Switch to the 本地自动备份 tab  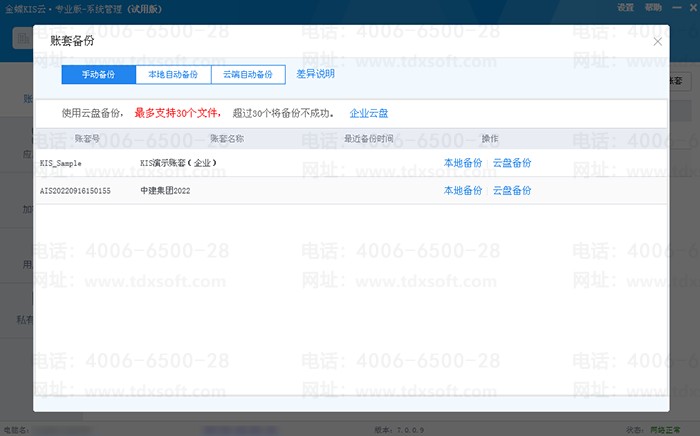tap(173, 75)
